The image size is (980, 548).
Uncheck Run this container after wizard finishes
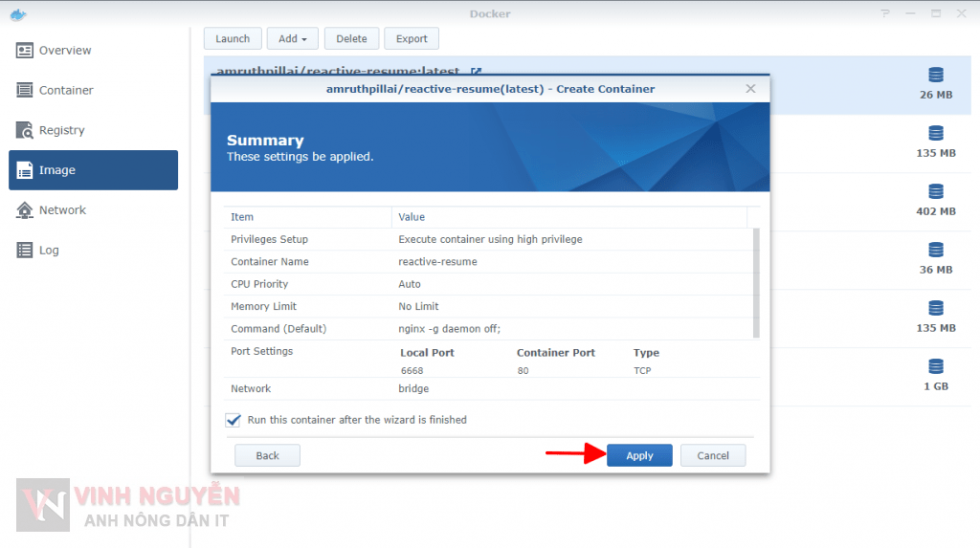[x=234, y=420]
